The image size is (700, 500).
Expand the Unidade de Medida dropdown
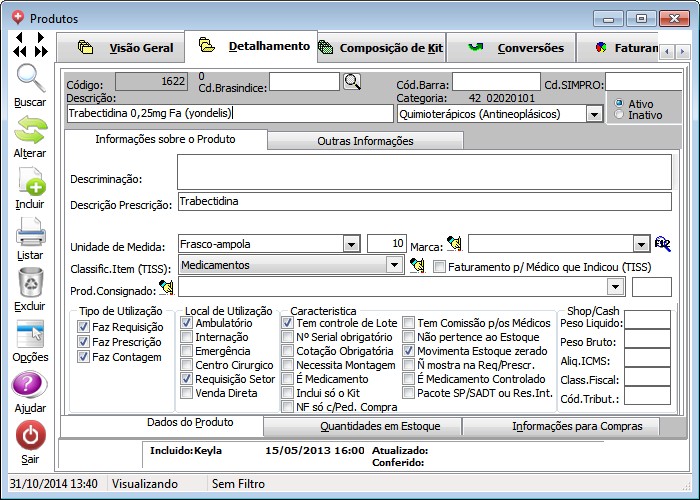point(350,244)
